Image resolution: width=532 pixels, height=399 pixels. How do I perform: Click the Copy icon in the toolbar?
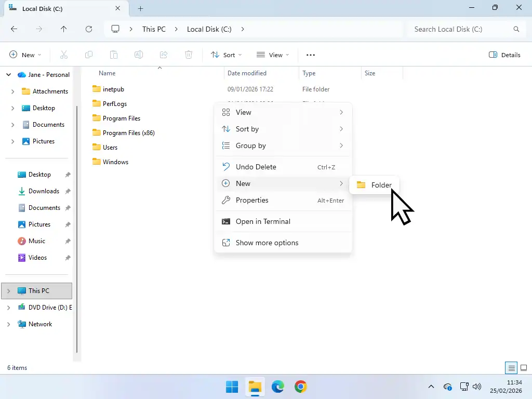(89, 55)
